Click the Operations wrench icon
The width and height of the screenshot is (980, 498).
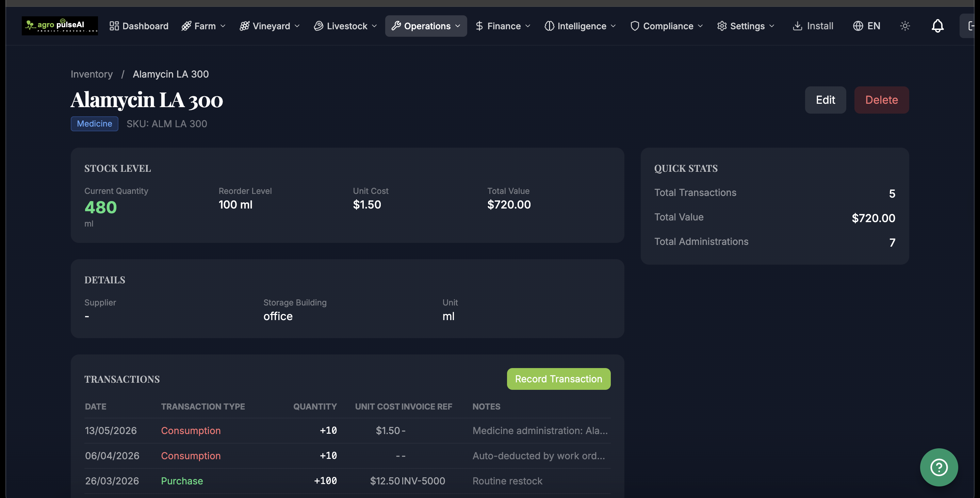[396, 26]
